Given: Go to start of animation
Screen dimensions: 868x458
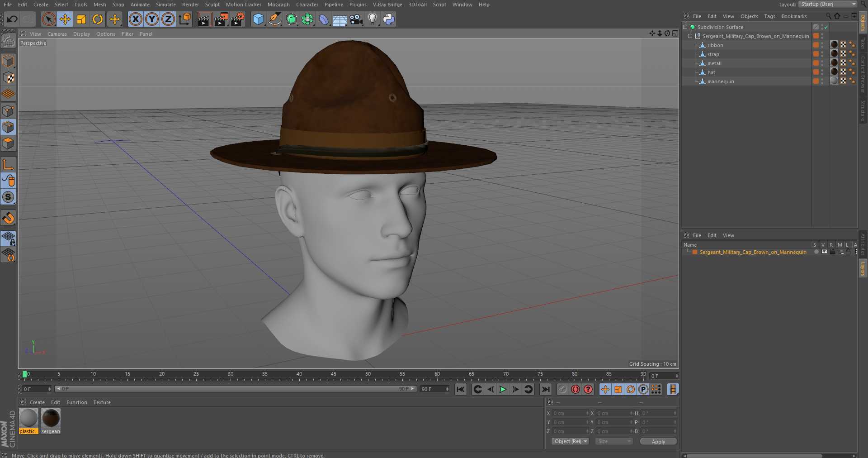Looking at the screenshot, I should click(x=460, y=389).
